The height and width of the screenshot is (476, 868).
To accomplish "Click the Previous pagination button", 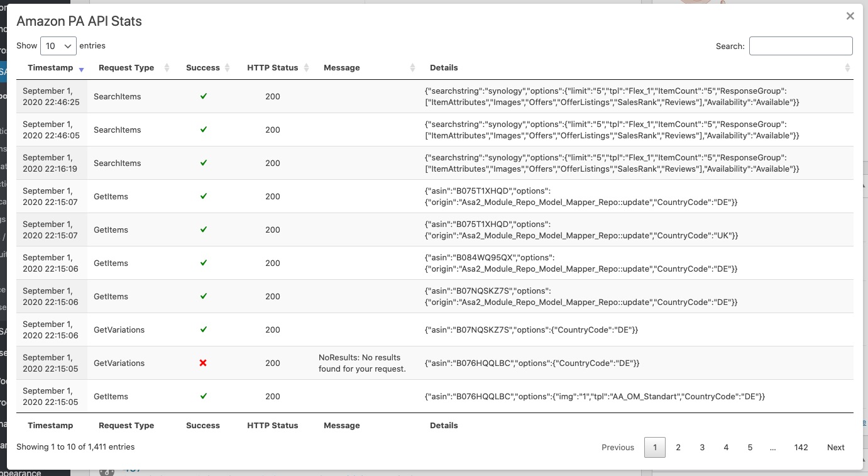I will point(617,447).
